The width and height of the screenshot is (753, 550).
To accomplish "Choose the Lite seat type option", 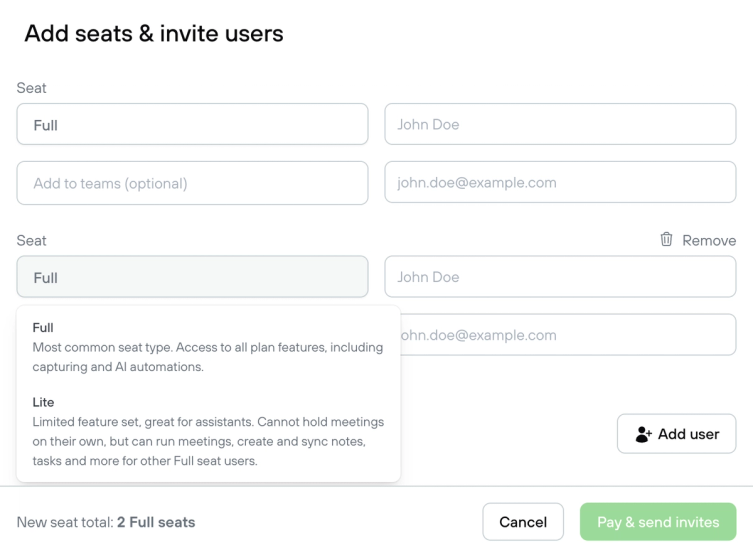I will coord(207,431).
